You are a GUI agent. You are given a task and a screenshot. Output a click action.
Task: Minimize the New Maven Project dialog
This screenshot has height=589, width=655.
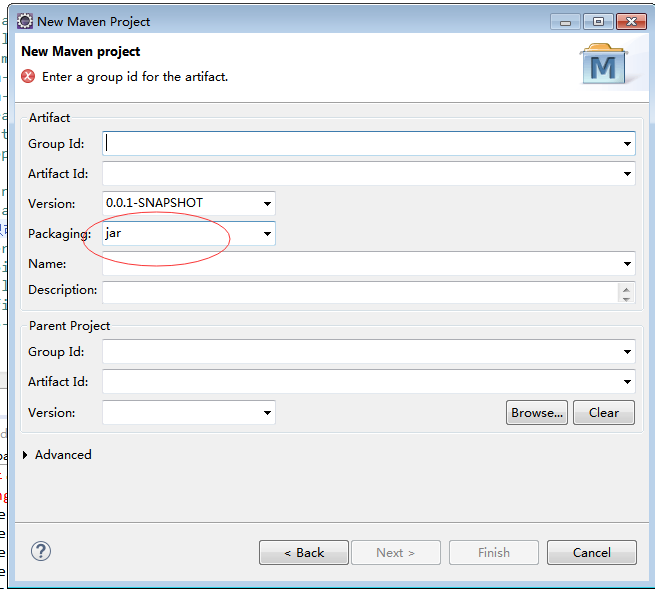pyautogui.click(x=565, y=22)
